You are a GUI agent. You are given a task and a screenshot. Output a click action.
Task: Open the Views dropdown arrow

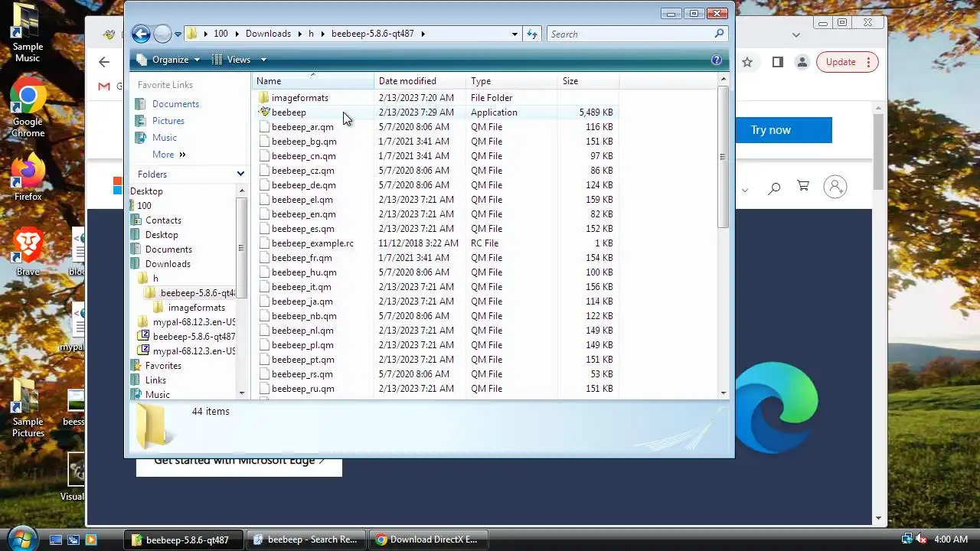coord(263,60)
